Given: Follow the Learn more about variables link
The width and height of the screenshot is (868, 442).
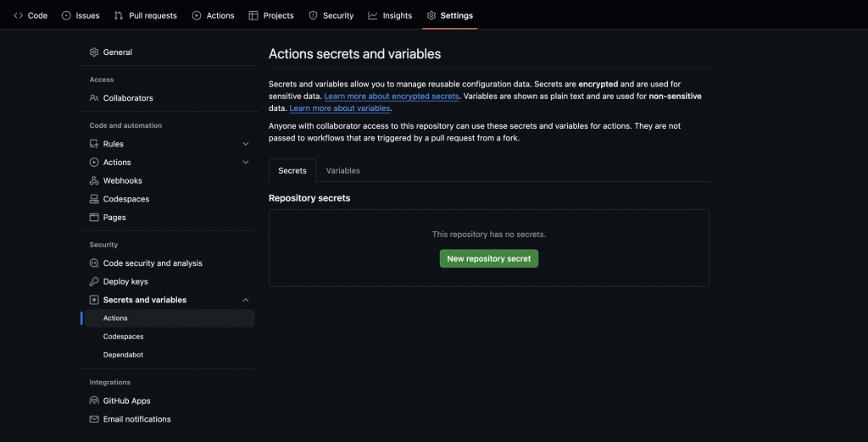Looking at the screenshot, I should tap(340, 108).
